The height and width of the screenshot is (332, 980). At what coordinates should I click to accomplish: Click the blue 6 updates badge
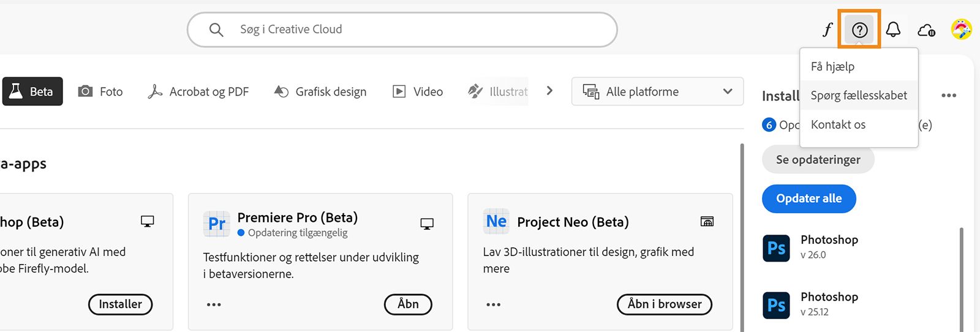coord(769,125)
